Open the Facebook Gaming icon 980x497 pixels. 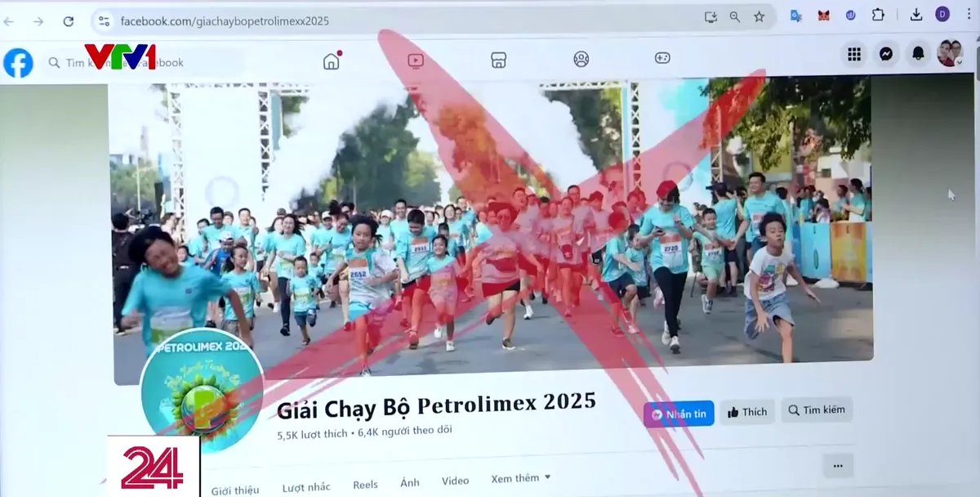(x=662, y=57)
